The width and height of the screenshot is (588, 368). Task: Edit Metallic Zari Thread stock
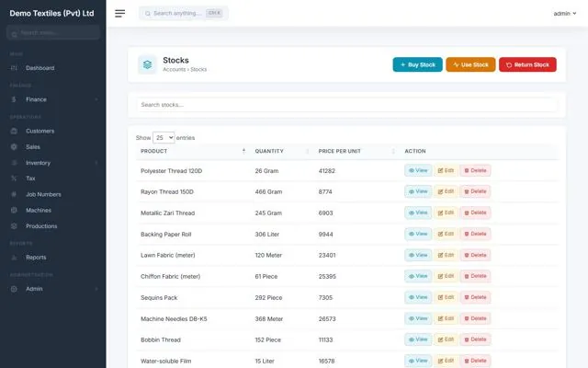pos(446,213)
